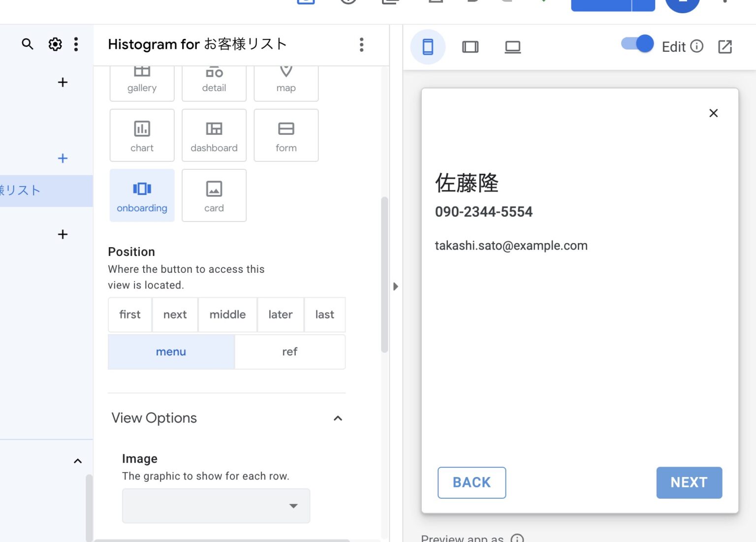The height and width of the screenshot is (542, 756).
Task: Open the Image graphic dropdown
Action: 216,506
